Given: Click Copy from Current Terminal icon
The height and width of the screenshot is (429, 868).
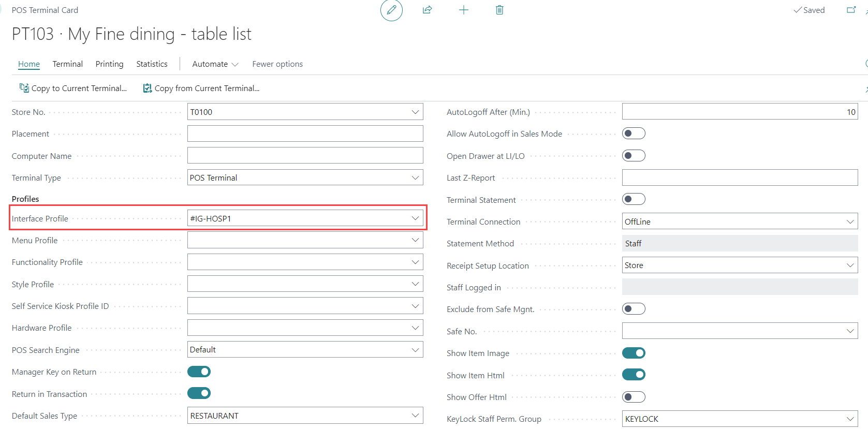Looking at the screenshot, I should [x=148, y=88].
